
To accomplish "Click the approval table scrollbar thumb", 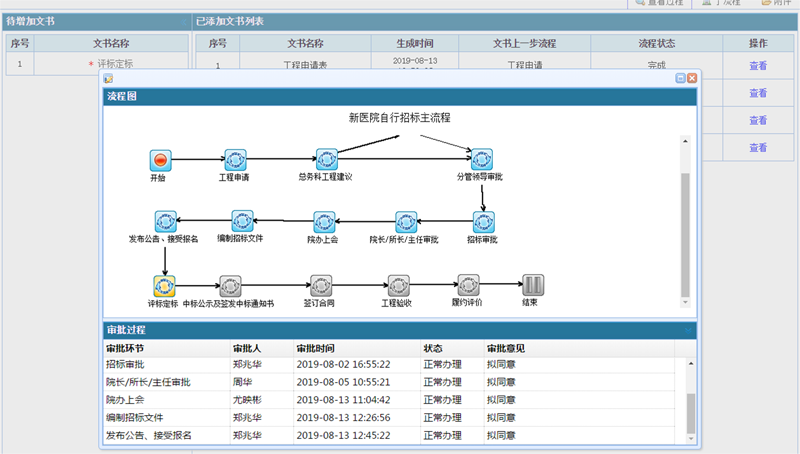I will pos(691,413).
